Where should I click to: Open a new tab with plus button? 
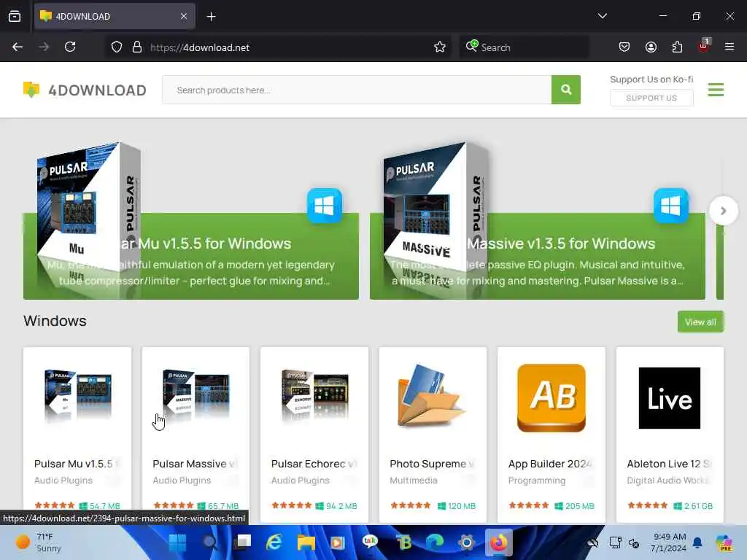click(211, 16)
